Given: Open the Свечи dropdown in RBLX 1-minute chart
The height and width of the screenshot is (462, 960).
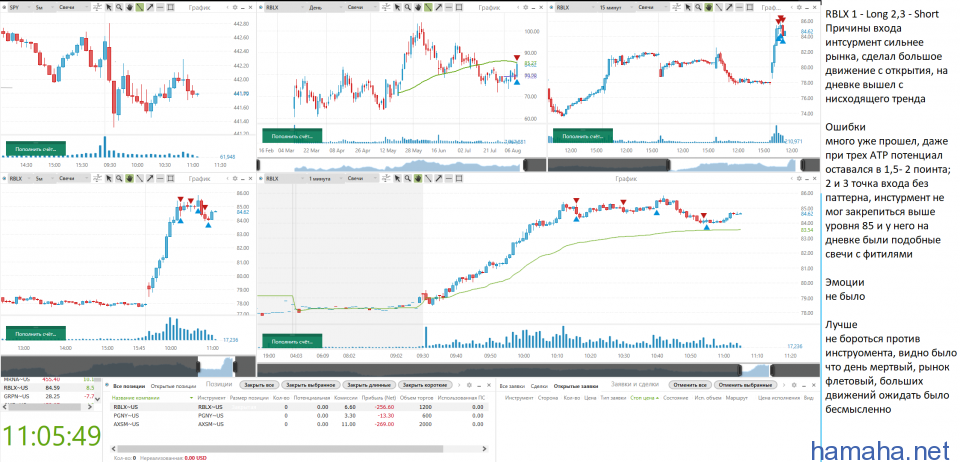Looking at the screenshot, I should point(362,179).
